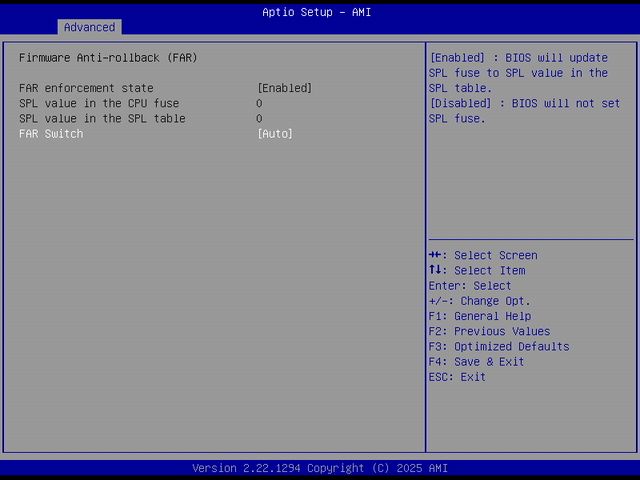The width and height of the screenshot is (640, 480).
Task: Click the CPU fuse SPL value 0
Action: click(x=259, y=103)
